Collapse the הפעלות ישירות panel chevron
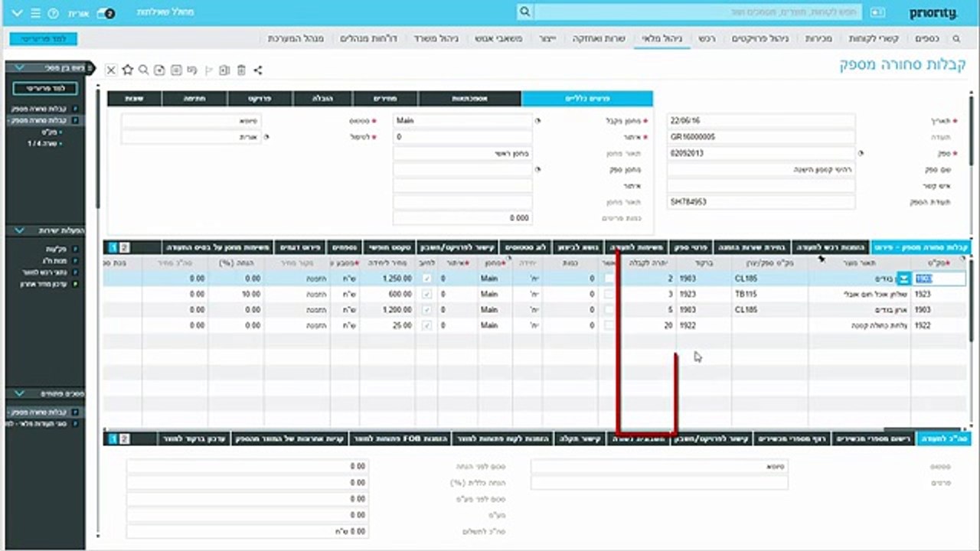Image resolution: width=980 pixels, height=551 pixels. tap(19, 230)
